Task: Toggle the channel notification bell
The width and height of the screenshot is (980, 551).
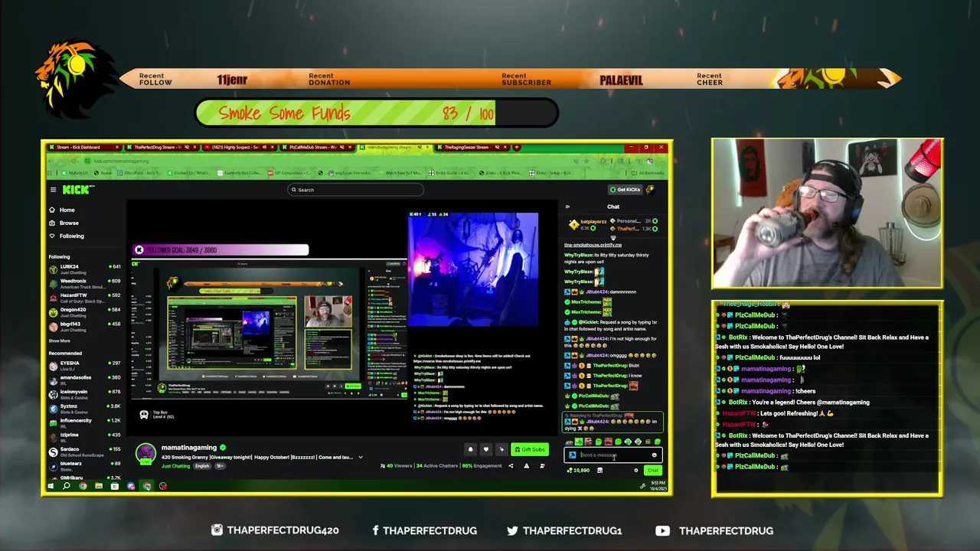Action: (470, 450)
